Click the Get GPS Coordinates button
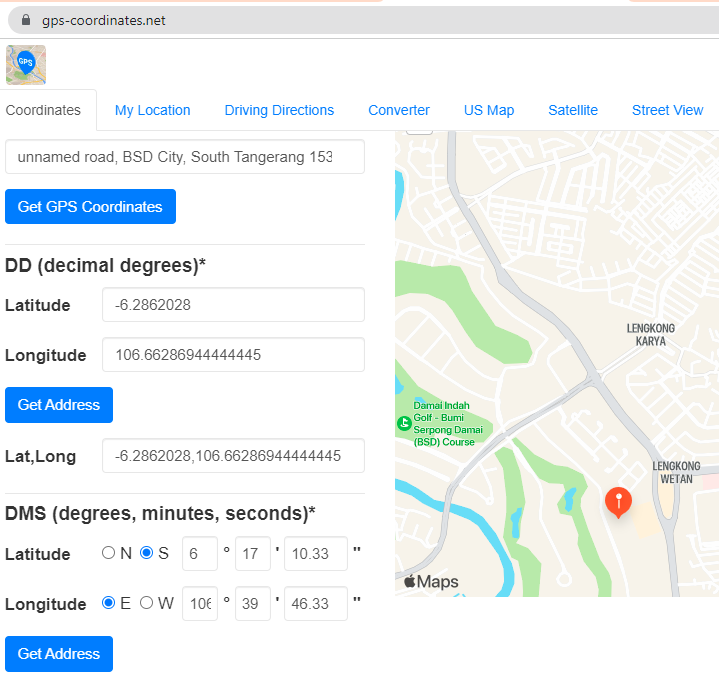The image size is (719, 680). pos(90,206)
